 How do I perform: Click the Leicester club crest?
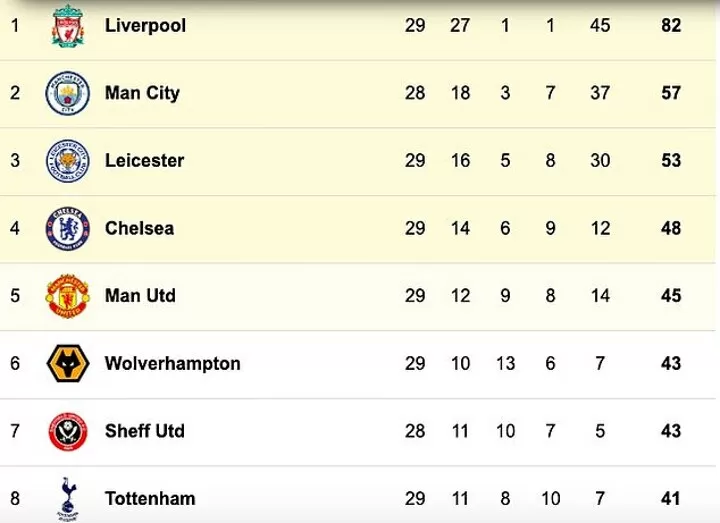[x=68, y=161]
